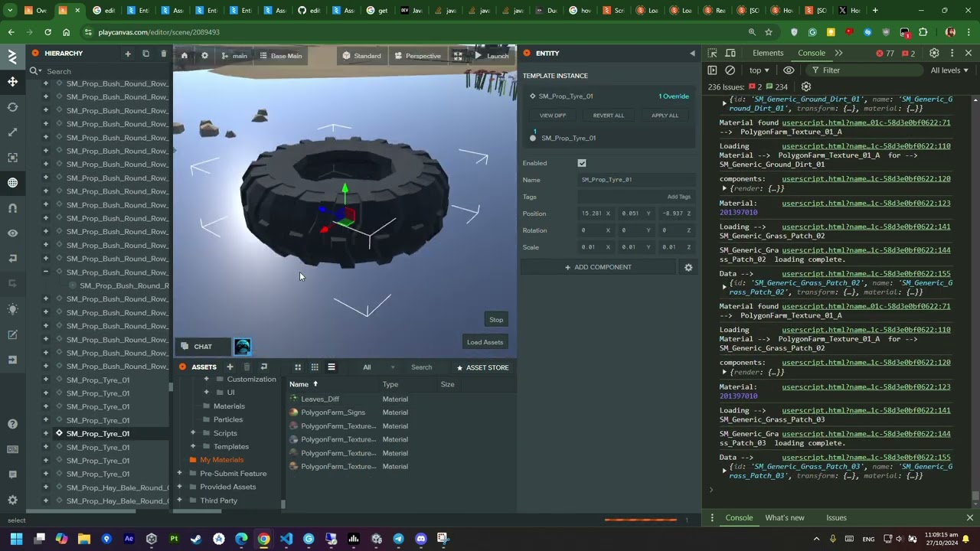This screenshot has height=551, width=980.
Task: Collapse the expanded SM_Prop_Bush_Round_Row entity
Action: point(45,272)
